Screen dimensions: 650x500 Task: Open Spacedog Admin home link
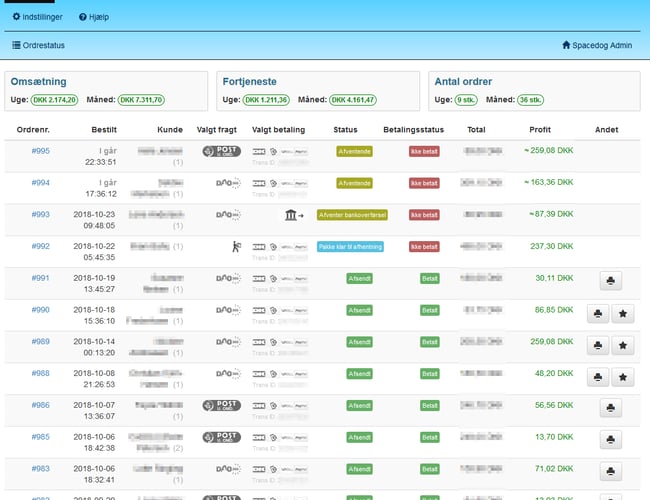(x=597, y=45)
